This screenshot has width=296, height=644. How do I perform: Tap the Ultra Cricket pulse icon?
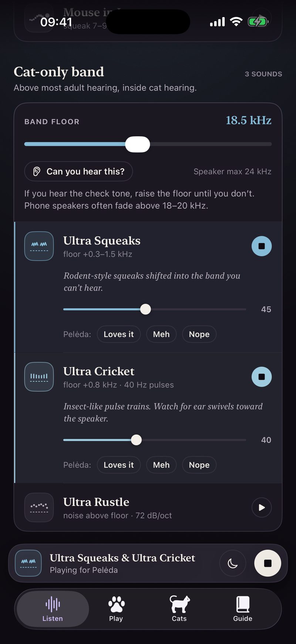39,377
